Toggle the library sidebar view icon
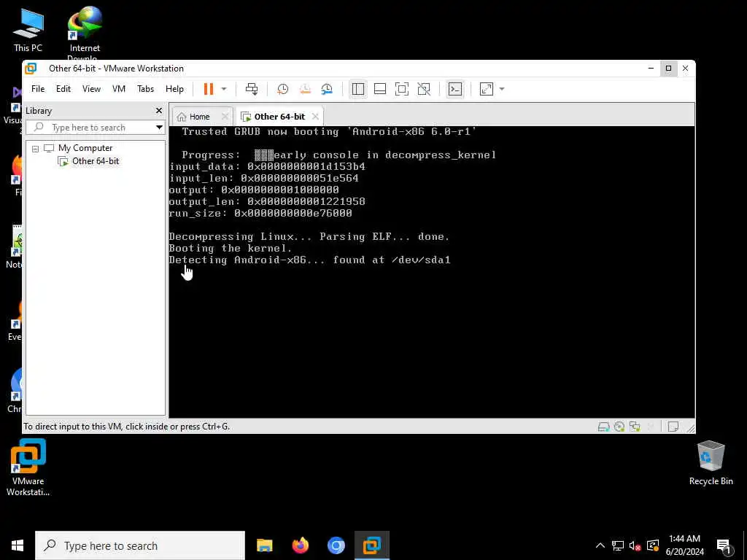 pos(358,89)
